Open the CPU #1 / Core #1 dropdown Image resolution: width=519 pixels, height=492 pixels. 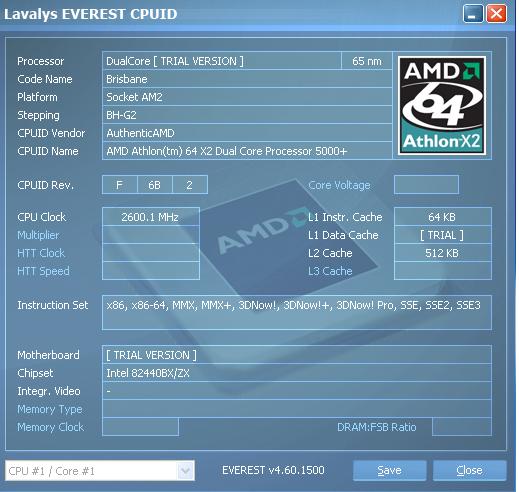[100, 471]
